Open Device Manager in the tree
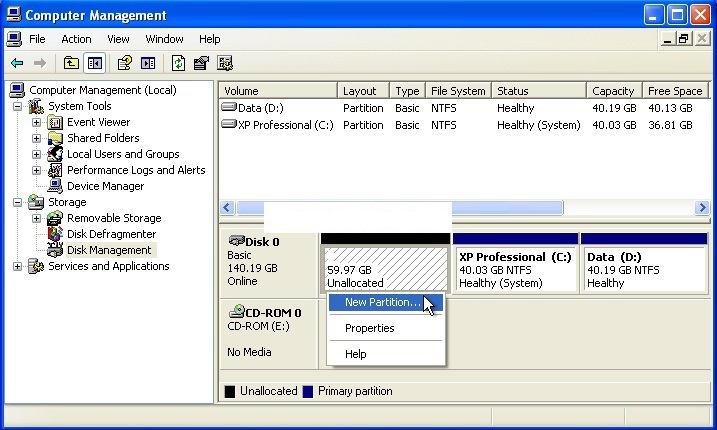The height and width of the screenshot is (430, 717). 105,186
